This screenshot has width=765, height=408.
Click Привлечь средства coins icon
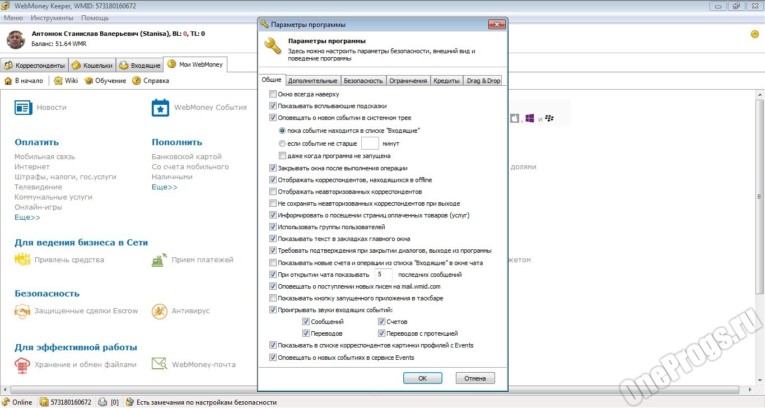coord(22,260)
